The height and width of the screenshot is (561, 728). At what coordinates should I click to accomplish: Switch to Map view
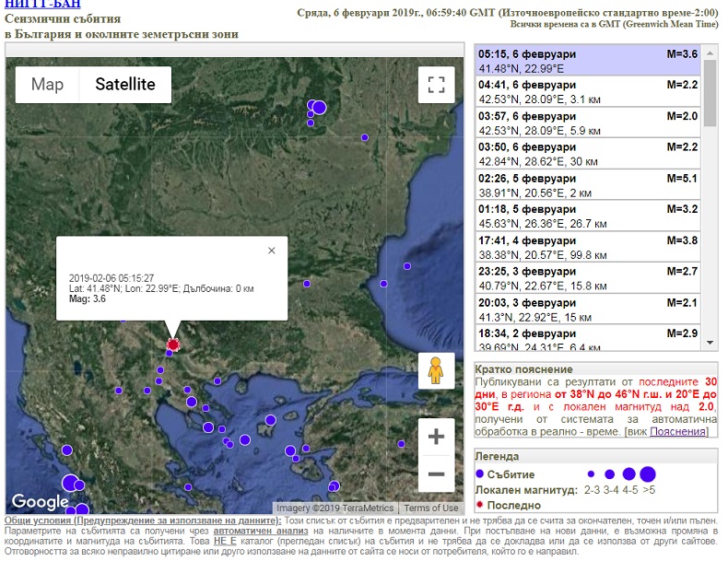tap(48, 85)
